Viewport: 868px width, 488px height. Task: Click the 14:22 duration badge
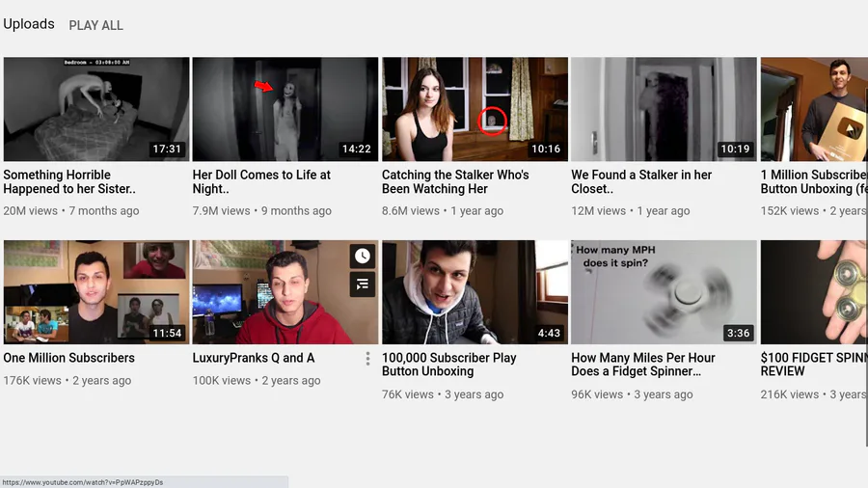click(x=357, y=149)
